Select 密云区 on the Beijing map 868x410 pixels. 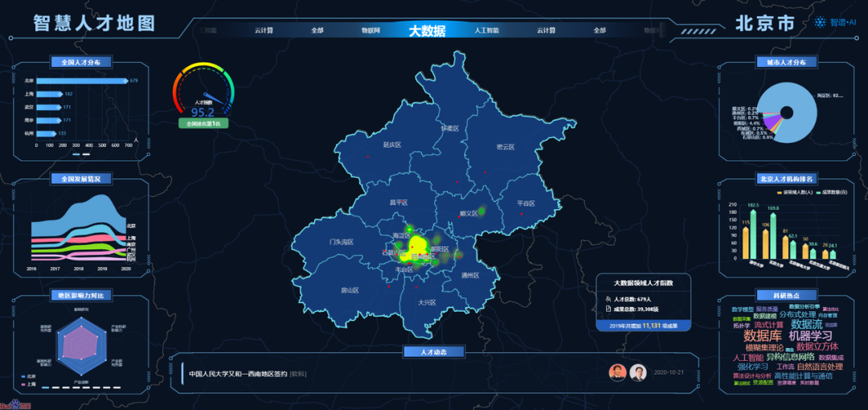tap(506, 147)
